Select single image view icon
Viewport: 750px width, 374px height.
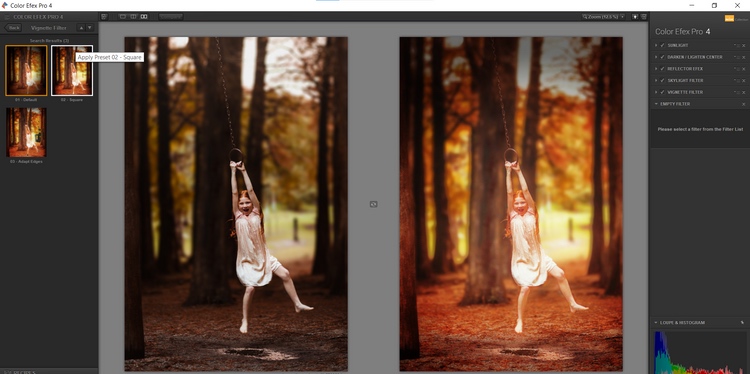coord(122,16)
